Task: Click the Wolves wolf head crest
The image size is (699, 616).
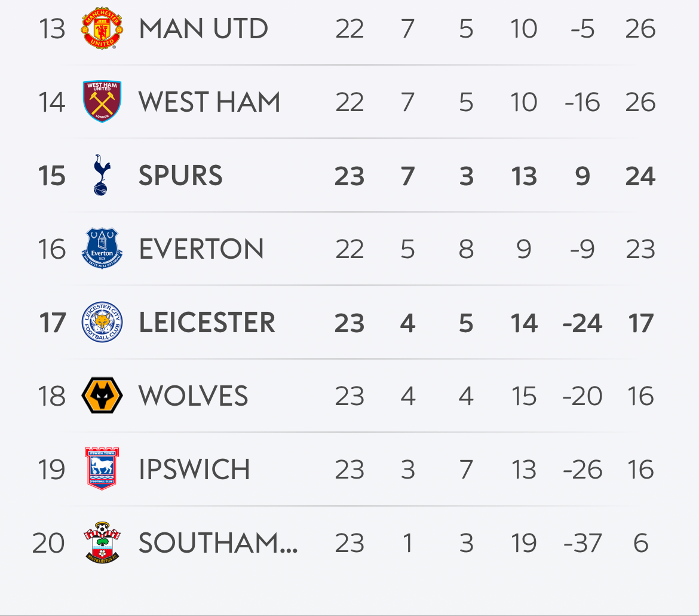Action: click(x=102, y=396)
